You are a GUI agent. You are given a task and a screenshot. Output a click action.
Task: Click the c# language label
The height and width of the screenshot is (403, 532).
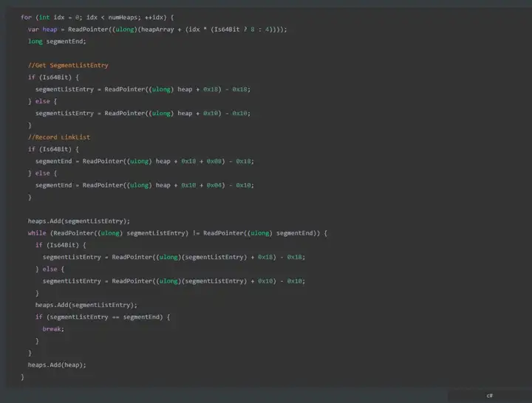(x=489, y=396)
